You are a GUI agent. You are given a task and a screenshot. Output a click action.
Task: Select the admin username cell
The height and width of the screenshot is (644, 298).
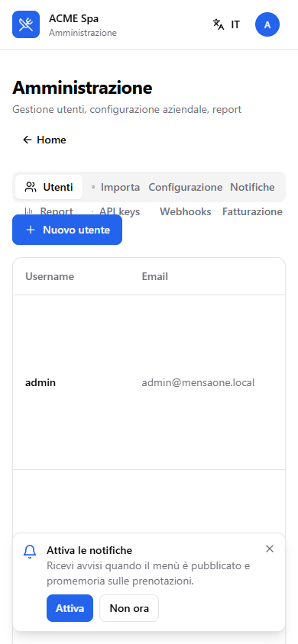tap(40, 383)
